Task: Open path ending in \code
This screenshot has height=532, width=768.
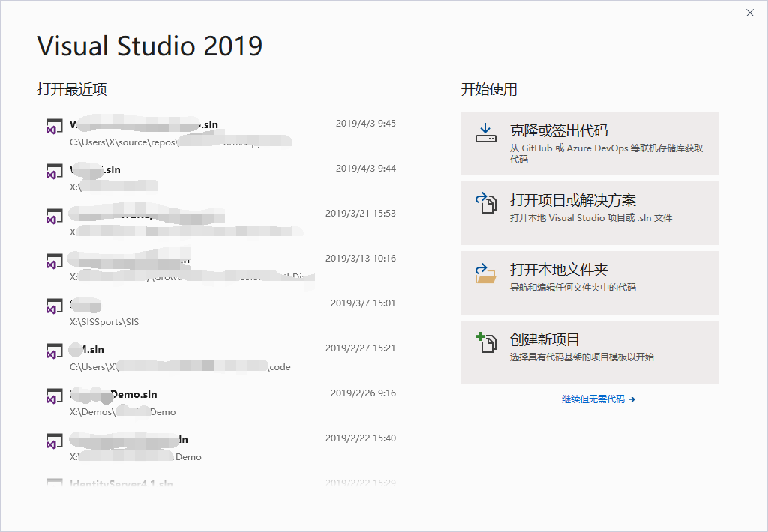Action: [180, 367]
